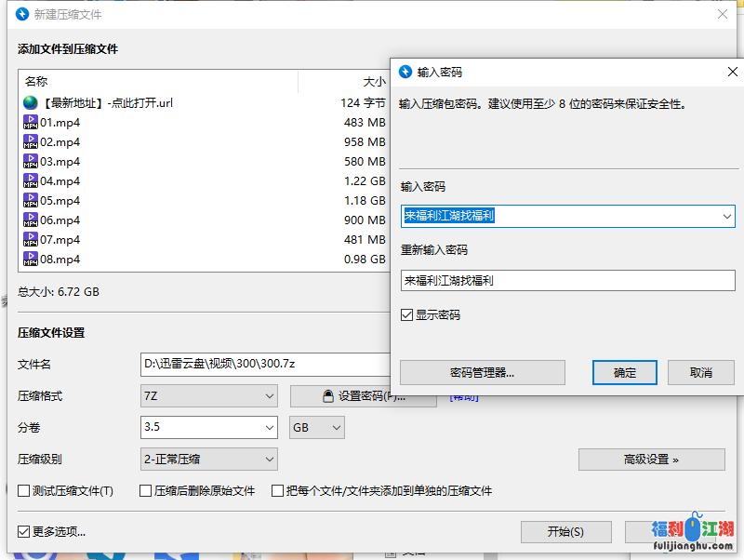
Task: Toggle the more options checkbox
Action: 25,532
